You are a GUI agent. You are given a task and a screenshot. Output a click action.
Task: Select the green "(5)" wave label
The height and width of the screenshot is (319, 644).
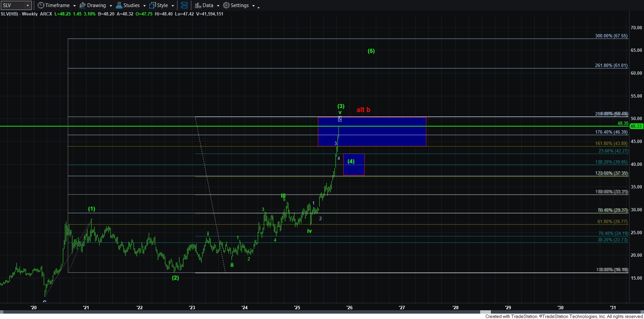tap(371, 51)
